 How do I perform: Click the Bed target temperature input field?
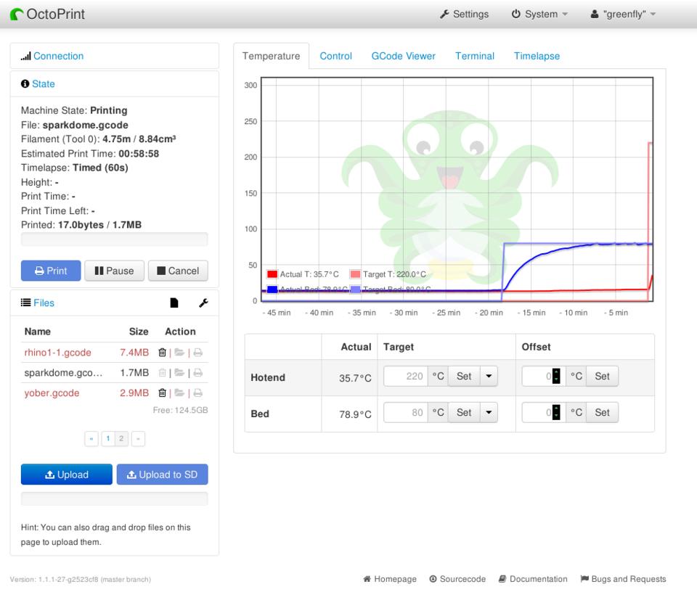406,412
